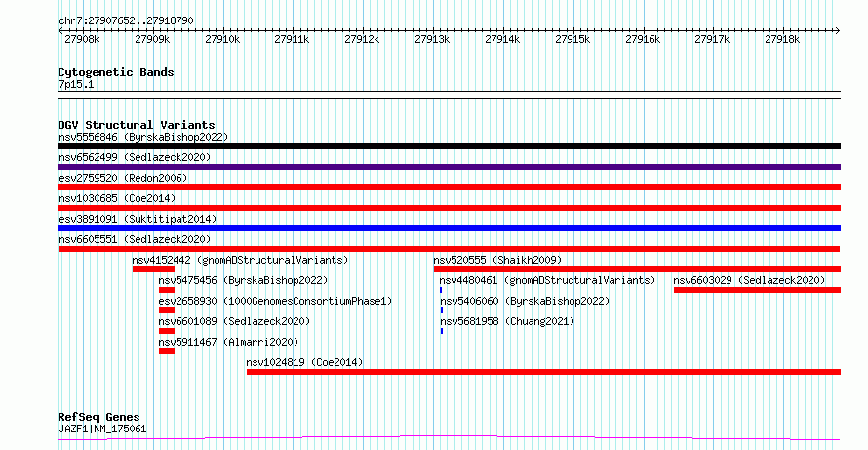Open esv2658930 (1000GenomesConsortiumPhase1) label
This screenshot has height=450, width=868.
pos(275,301)
